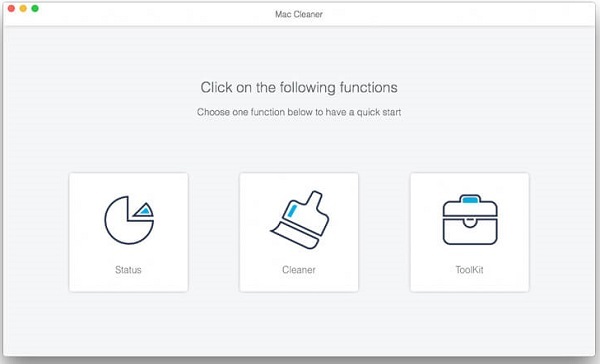
Task: Open the ToolKit toolbox icon
Action: tap(470, 220)
